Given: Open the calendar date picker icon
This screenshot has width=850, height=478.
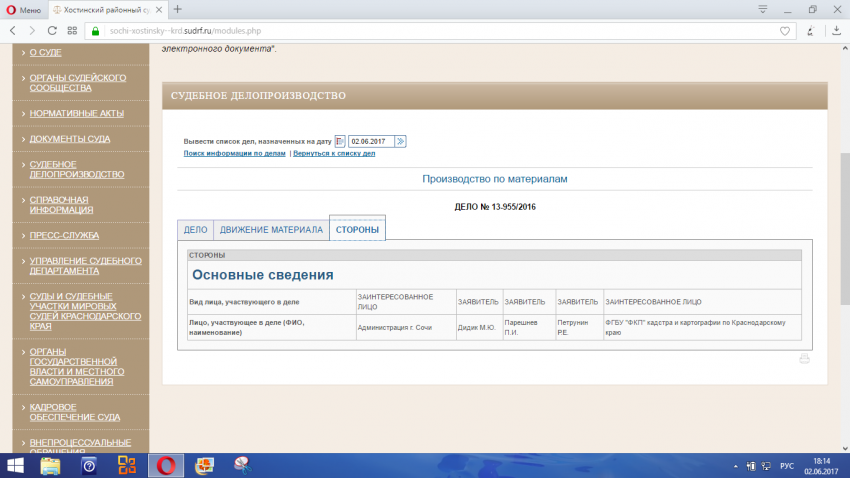Looking at the screenshot, I should click(x=339, y=141).
